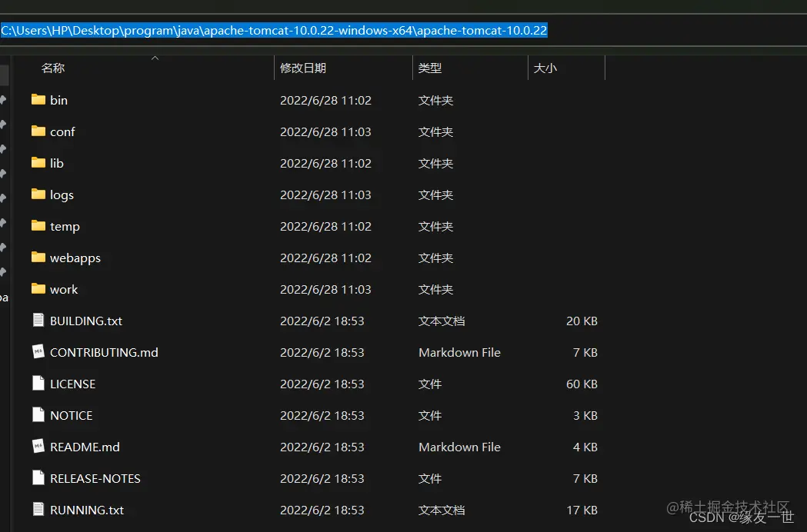Click the NOTICE file icon
Screen dimensions: 807x532
(38, 414)
